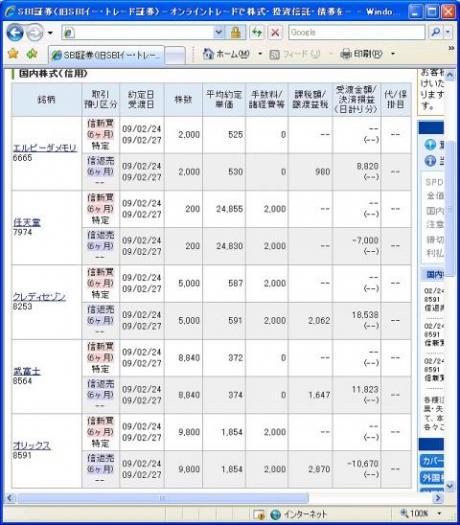
Task: Expand the Print options dropdown arrow
Action: click(x=393, y=54)
